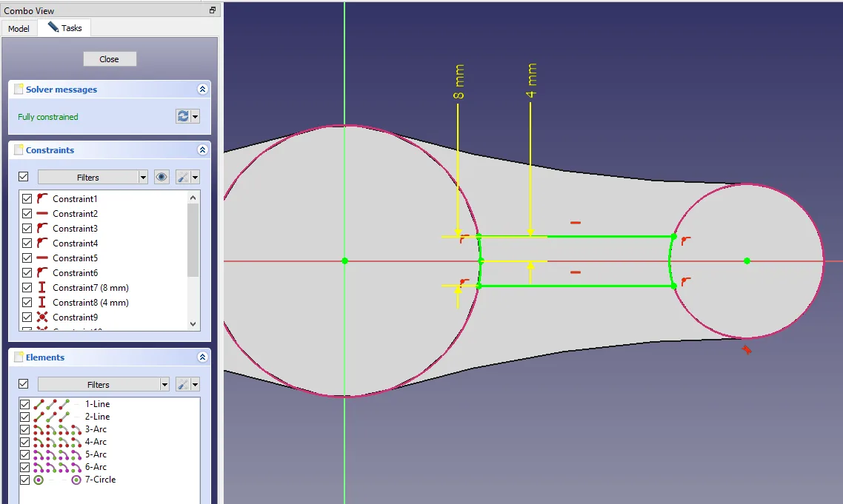Collapse the Solver messages section

tap(202, 89)
